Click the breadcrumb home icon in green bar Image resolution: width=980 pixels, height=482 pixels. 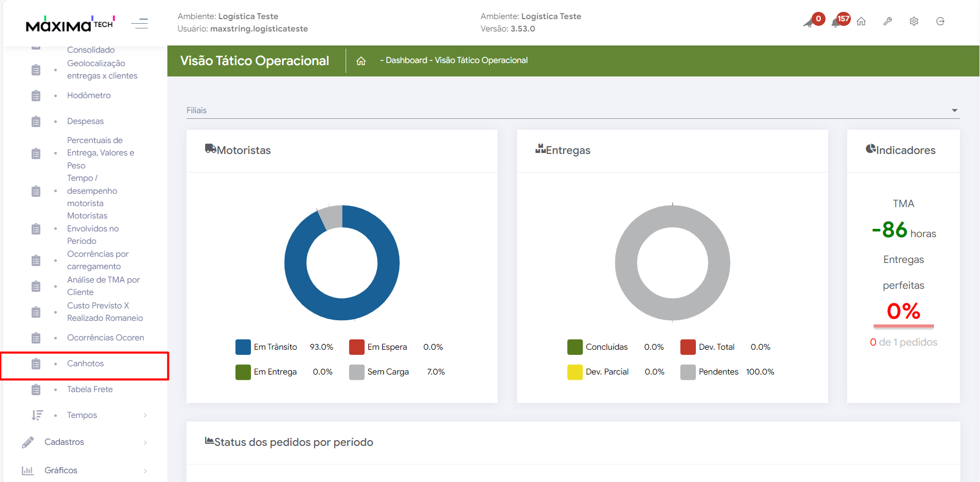tap(361, 61)
